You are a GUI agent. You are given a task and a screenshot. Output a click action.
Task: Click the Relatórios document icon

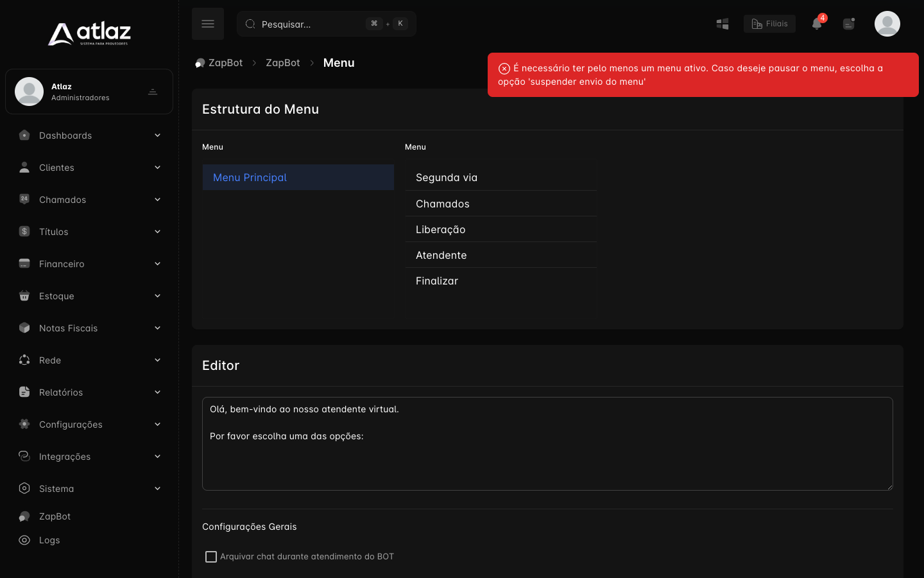click(x=24, y=392)
